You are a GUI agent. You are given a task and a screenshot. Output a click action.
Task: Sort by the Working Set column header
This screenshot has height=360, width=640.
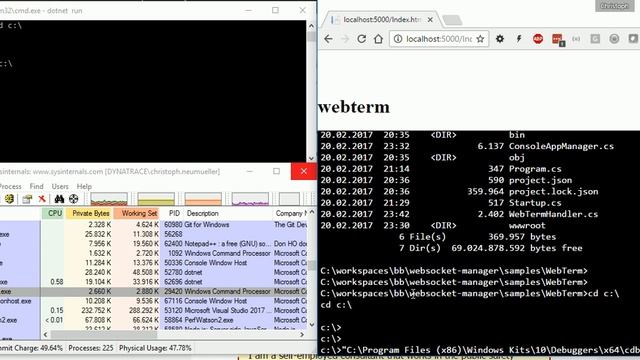(136, 213)
